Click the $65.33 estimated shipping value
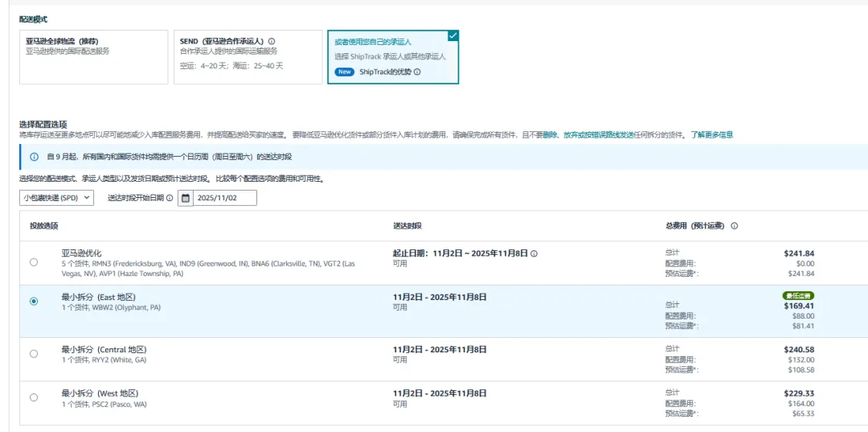 point(803,413)
